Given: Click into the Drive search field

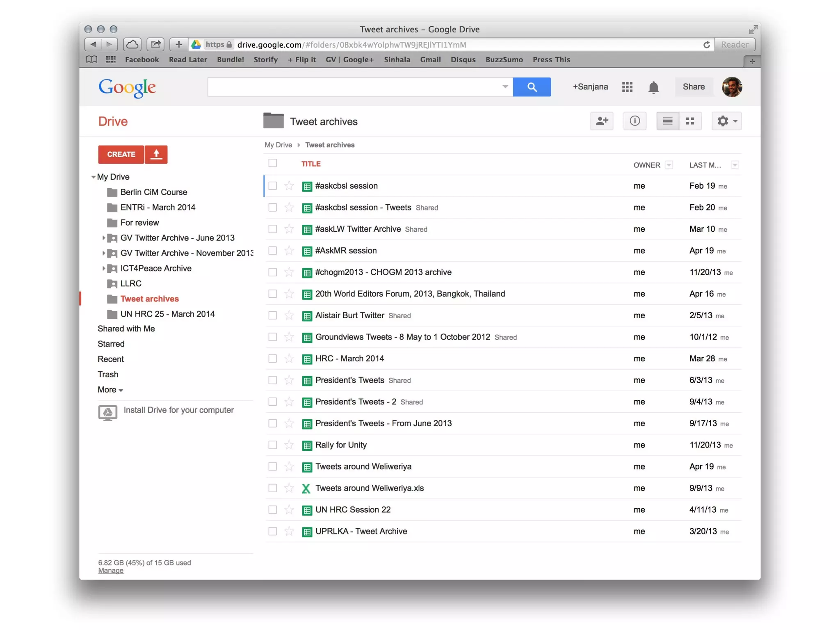Looking at the screenshot, I should [x=353, y=87].
